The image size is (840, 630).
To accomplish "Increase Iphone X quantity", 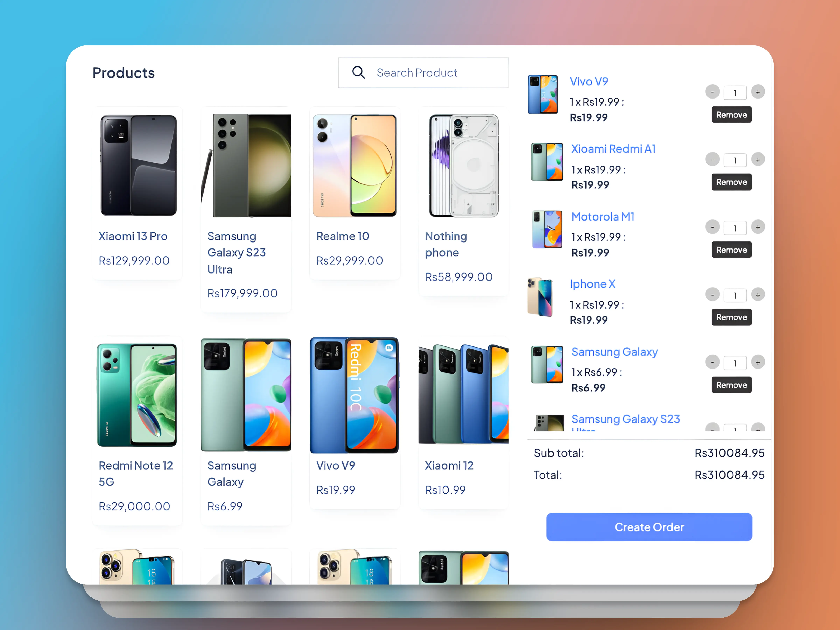I will coord(758,295).
